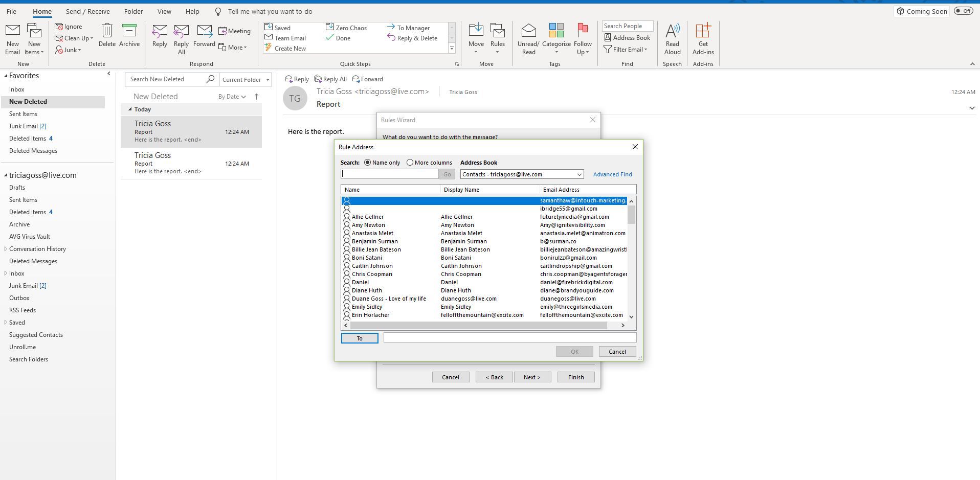Viewport: 980px width, 480px height.
Task: Switch to the View tab
Action: coord(164,11)
